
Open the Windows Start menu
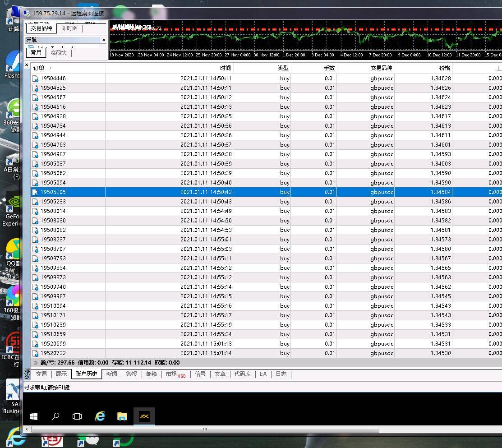pos(34,416)
